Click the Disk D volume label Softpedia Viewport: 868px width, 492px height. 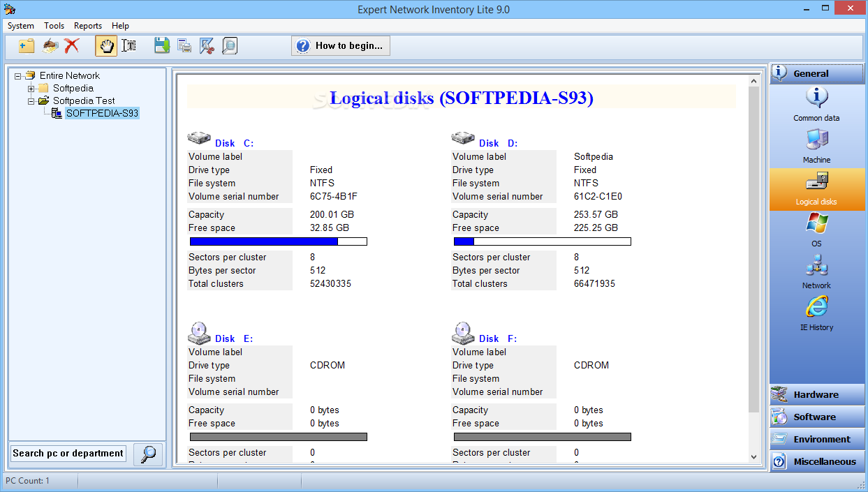click(x=594, y=156)
